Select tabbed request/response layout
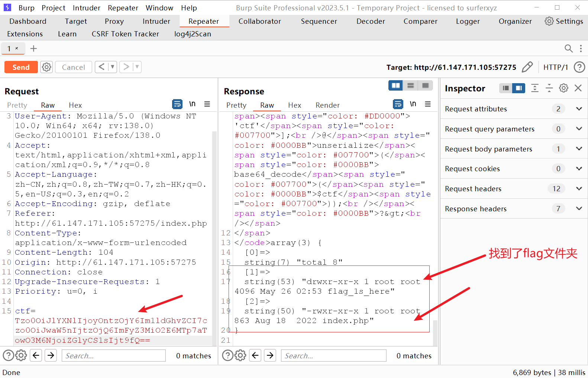This screenshot has width=588, height=378. (426, 86)
